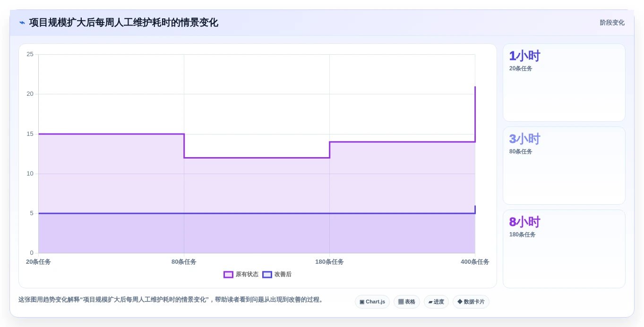This screenshot has height=327, width=644.
Task: Click the y-axis value 10
Action: point(30,174)
